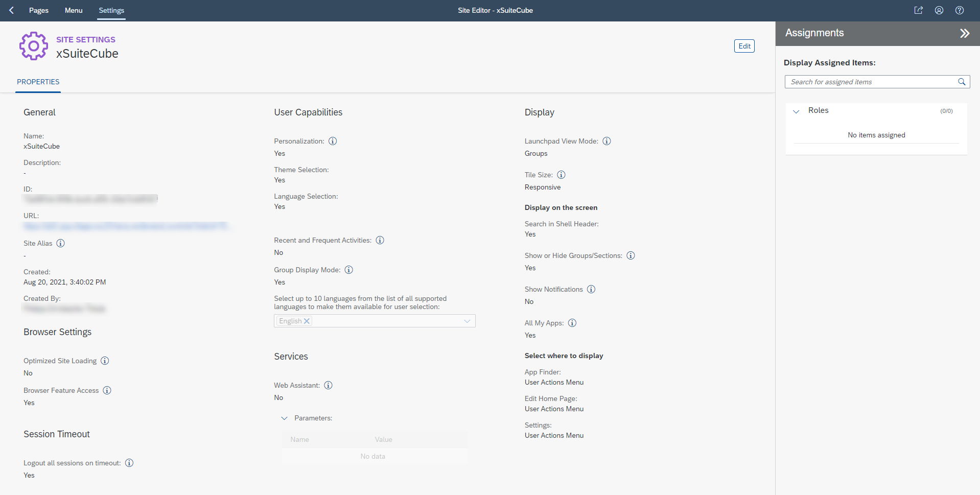This screenshot has width=980, height=495.
Task: Open the languages selection dropdown arrow
Action: (466, 321)
